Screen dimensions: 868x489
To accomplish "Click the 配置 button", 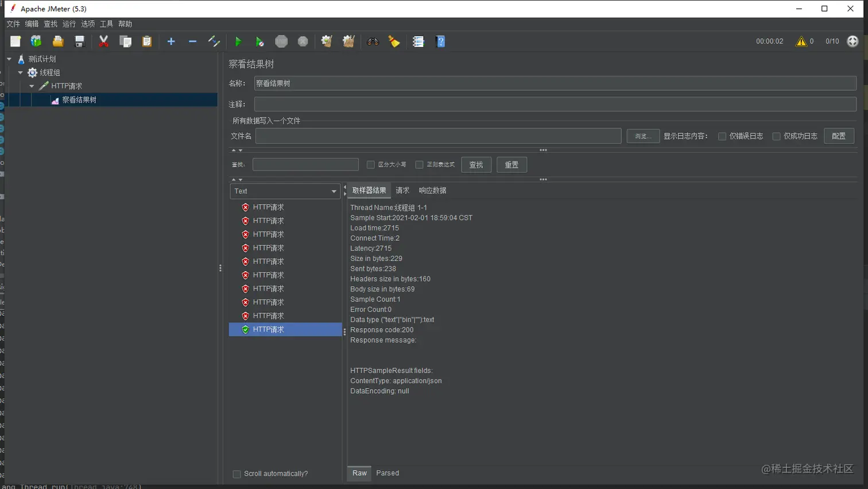I will (x=839, y=136).
